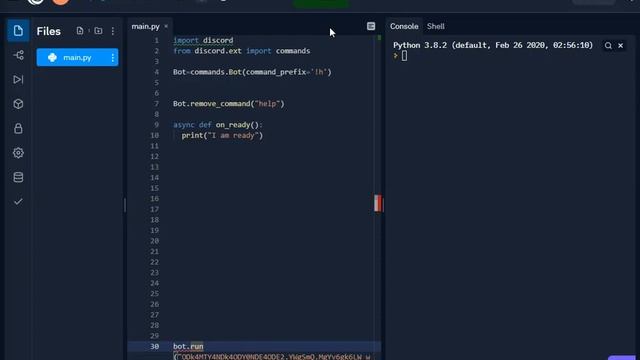This screenshot has height=360, width=640.
Task: Open the Settings gear sidebar icon
Action: tap(18, 153)
